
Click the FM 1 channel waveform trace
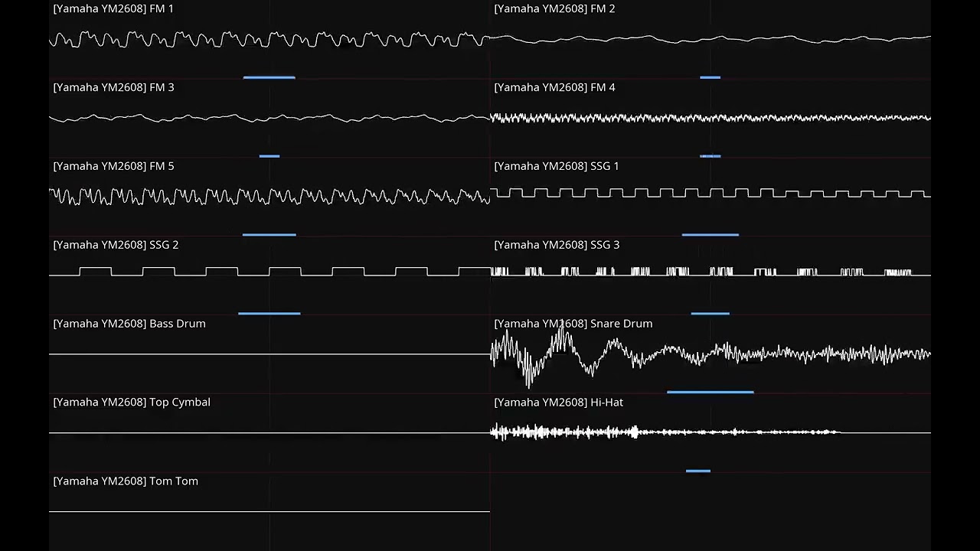(269, 39)
